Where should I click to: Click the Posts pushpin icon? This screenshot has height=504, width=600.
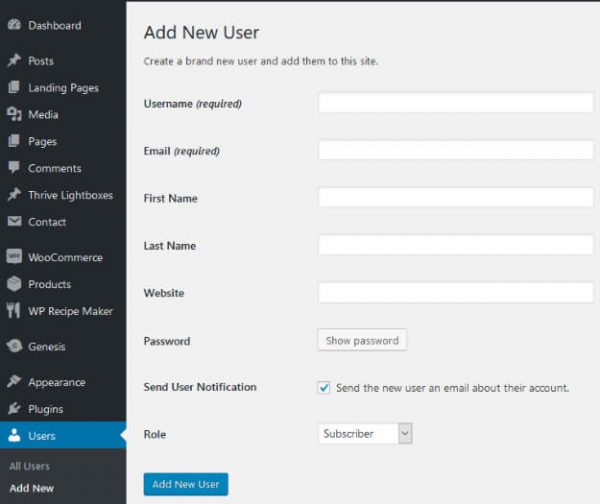pyautogui.click(x=14, y=60)
